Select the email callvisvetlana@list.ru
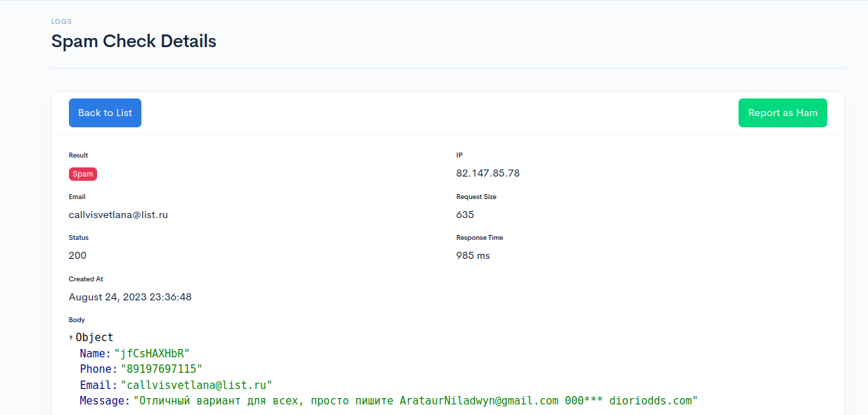This screenshot has height=415, width=868. [x=117, y=215]
